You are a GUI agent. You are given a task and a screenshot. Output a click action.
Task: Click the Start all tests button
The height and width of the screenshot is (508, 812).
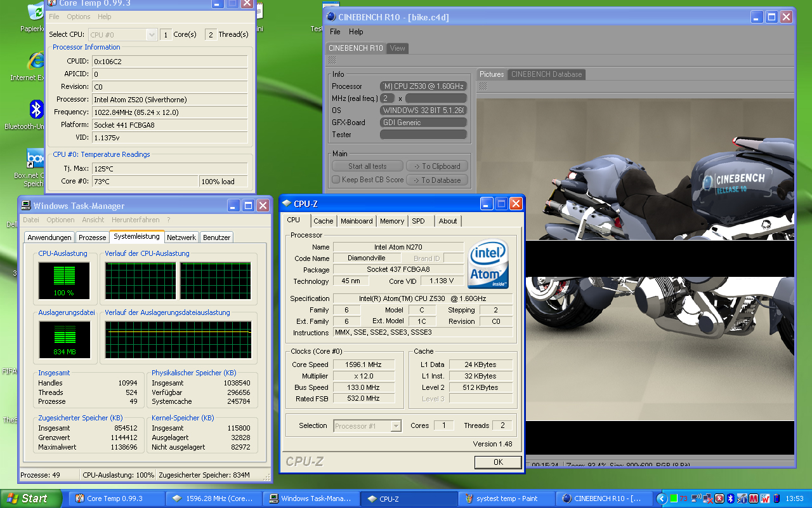(368, 166)
